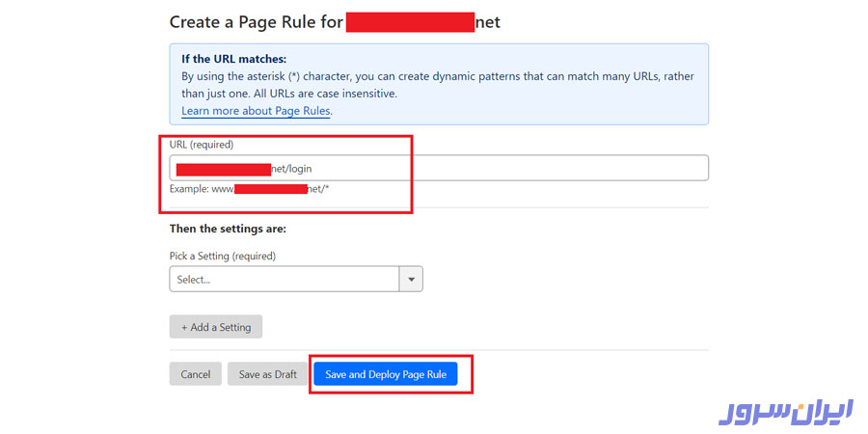Click the bold If the URL matches text
This screenshot has height=434, width=868.
[233, 59]
